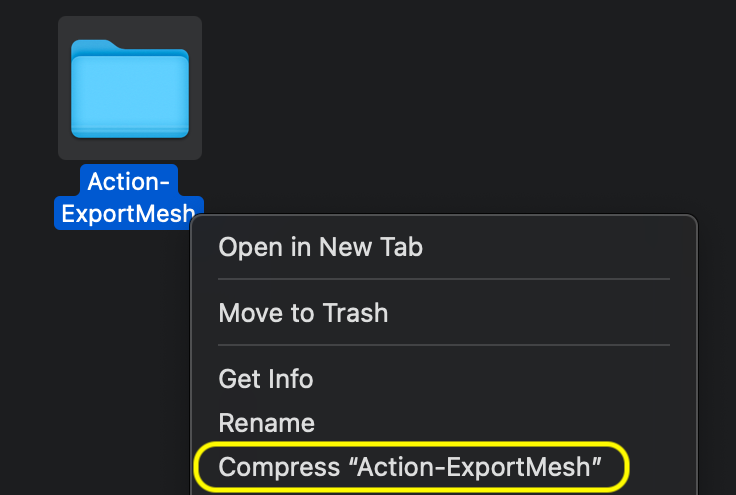Click the highlighted Compress menu entry

[x=410, y=466]
